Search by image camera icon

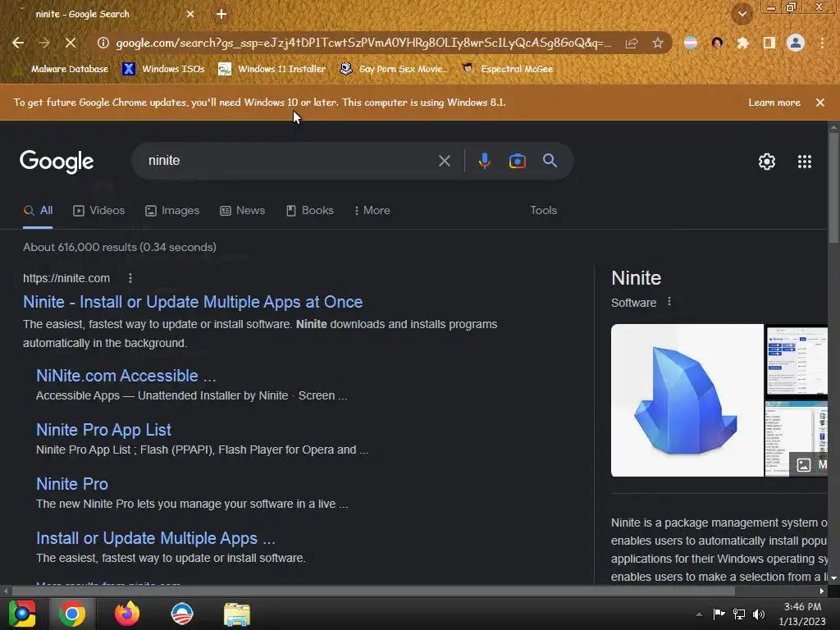[517, 161]
